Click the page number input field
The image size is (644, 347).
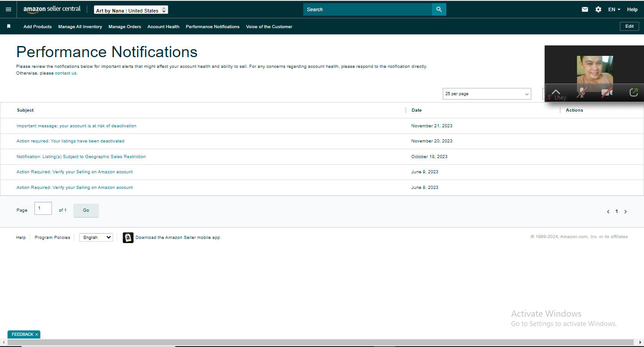click(43, 208)
